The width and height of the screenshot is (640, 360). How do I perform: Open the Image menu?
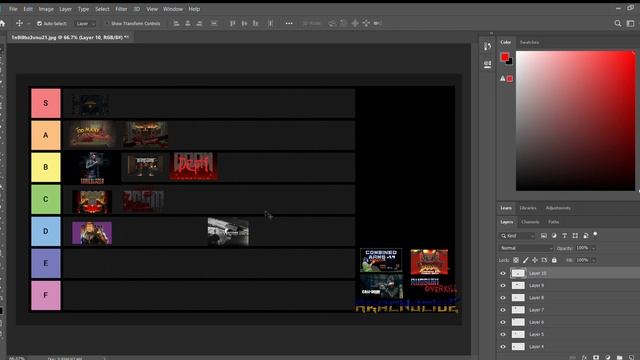click(x=46, y=9)
